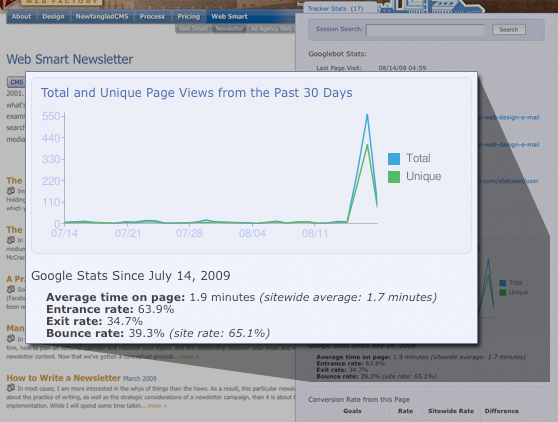Click the CMS edit button under heading
The image size is (558, 422).
coord(16,82)
